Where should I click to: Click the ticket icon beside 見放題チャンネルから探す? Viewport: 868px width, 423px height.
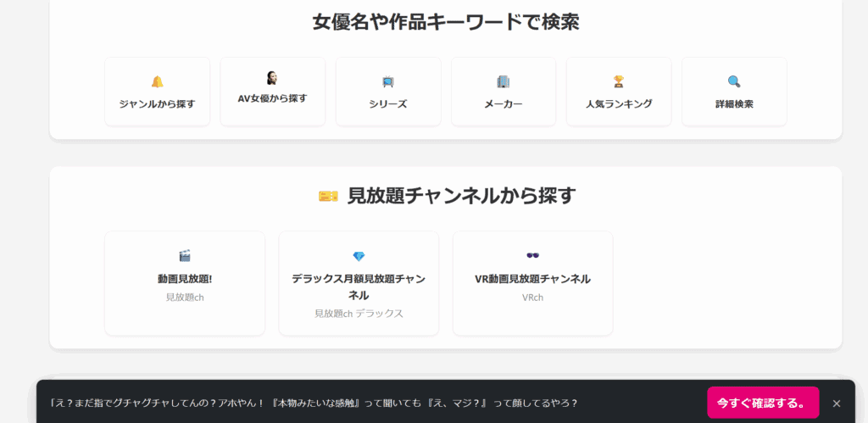pyautogui.click(x=328, y=196)
